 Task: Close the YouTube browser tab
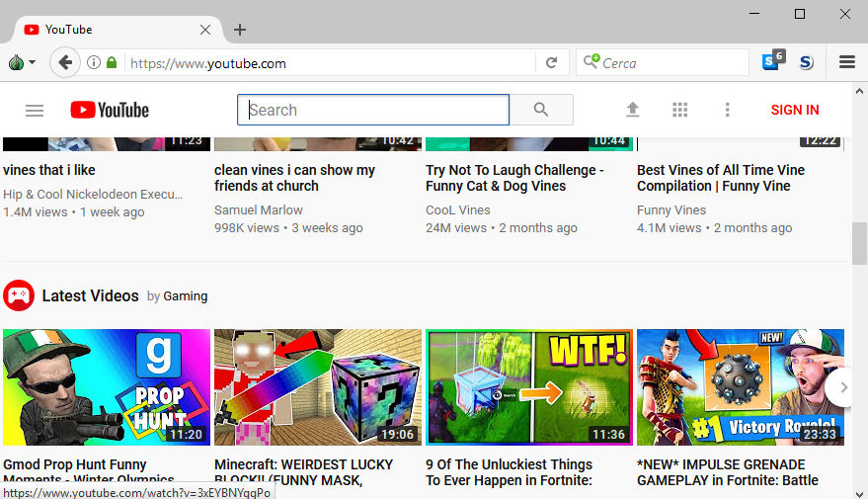tap(205, 30)
